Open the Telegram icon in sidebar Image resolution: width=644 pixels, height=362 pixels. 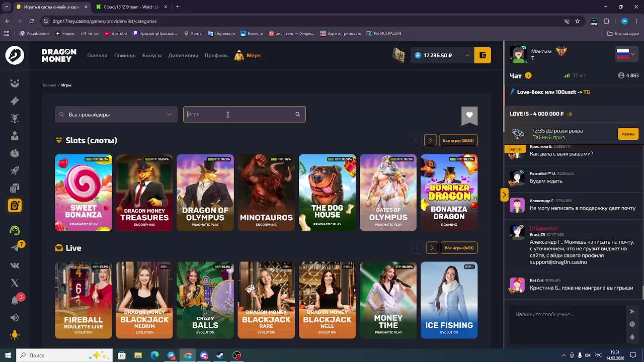tap(15, 247)
